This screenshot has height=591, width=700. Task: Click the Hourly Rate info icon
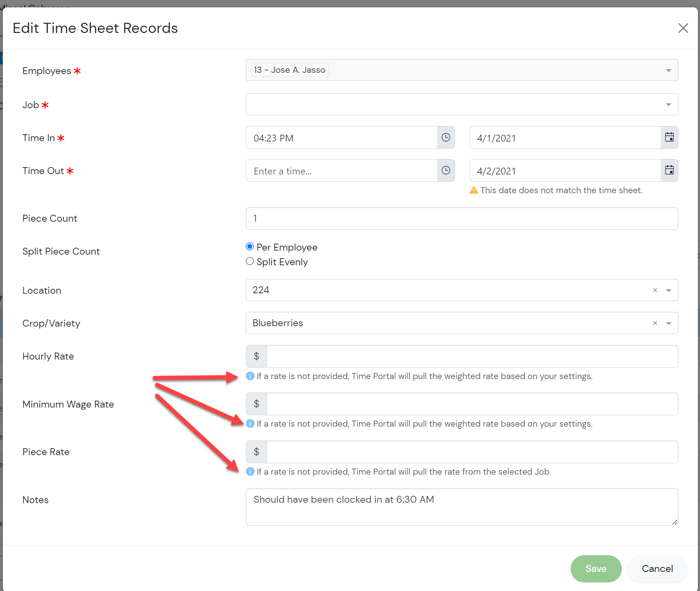point(250,376)
